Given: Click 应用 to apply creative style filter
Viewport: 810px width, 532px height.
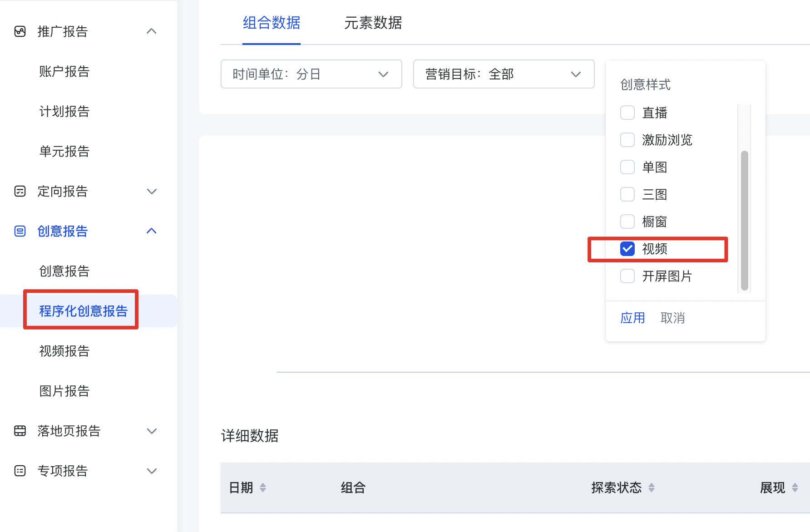Looking at the screenshot, I should pyautogui.click(x=632, y=318).
